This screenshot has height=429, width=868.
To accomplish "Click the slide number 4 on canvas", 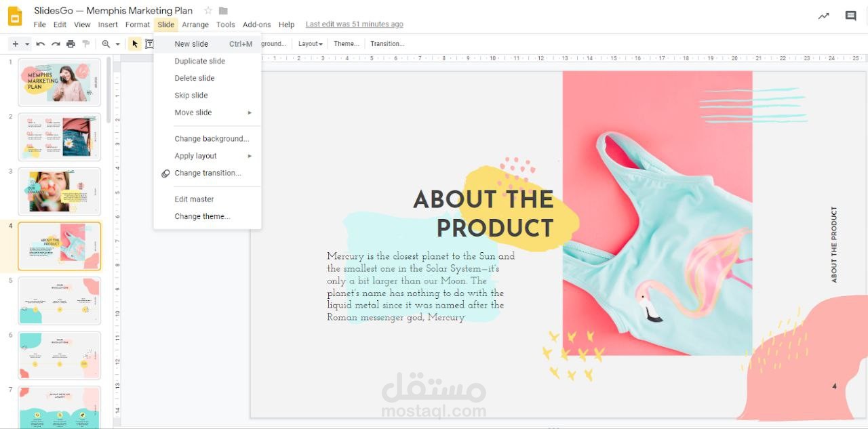I will 834,386.
